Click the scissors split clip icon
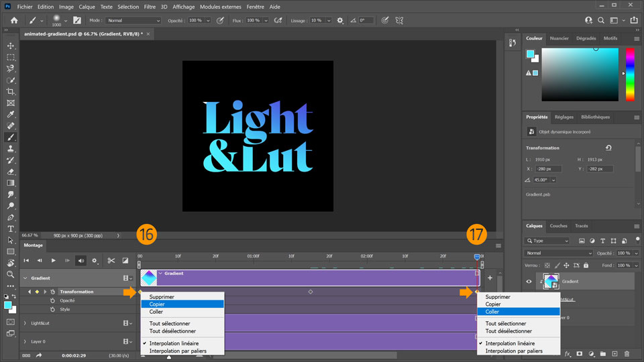 click(x=111, y=261)
